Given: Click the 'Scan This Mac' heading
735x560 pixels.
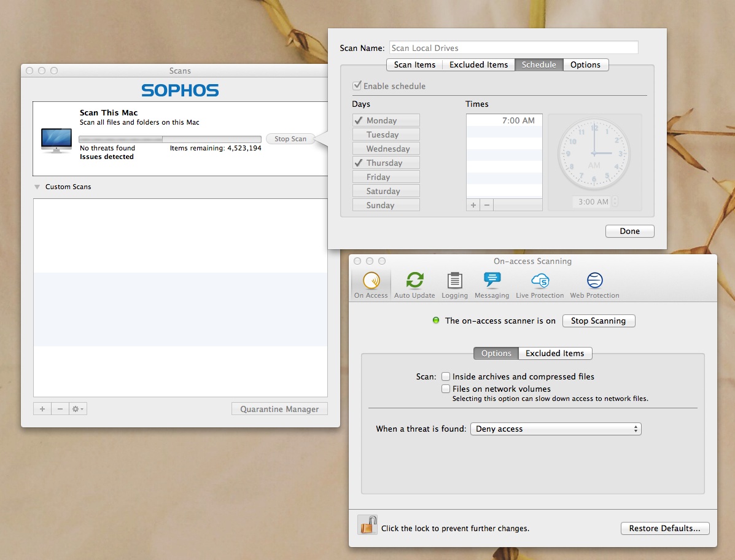Looking at the screenshot, I should (109, 112).
